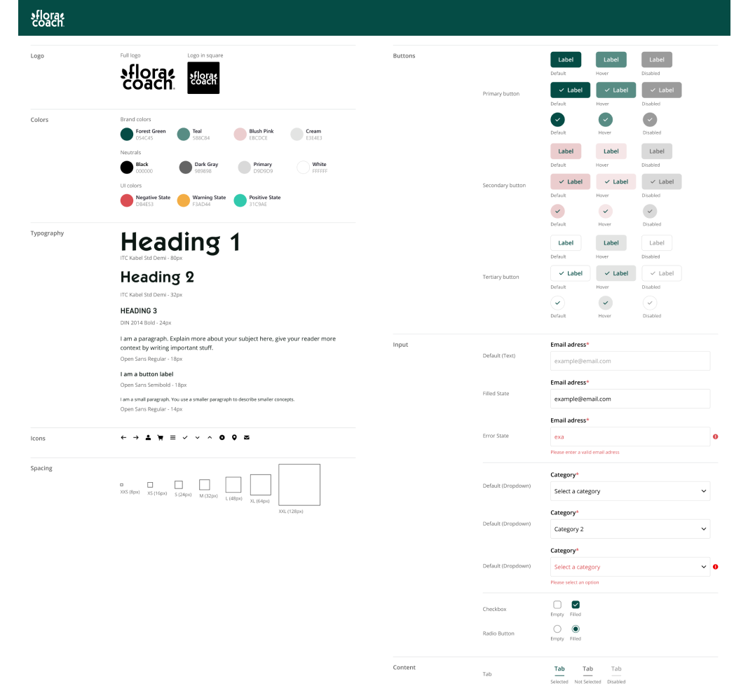Click the filled email input field
The width and height of the screenshot is (748, 700).
point(630,399)
